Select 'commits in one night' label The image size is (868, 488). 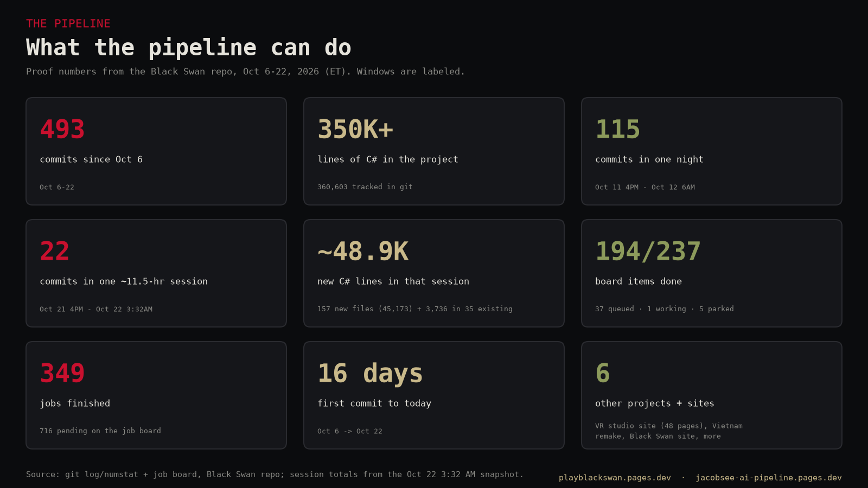(649, 159)
